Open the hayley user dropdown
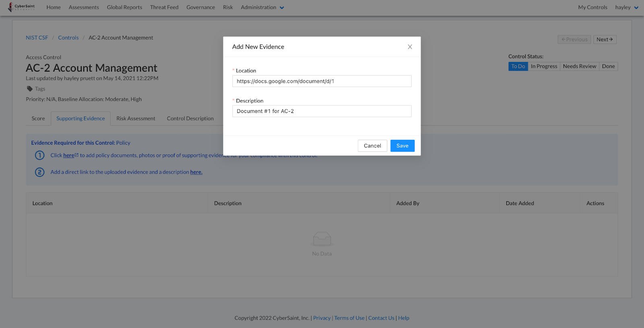 [626, 7]
